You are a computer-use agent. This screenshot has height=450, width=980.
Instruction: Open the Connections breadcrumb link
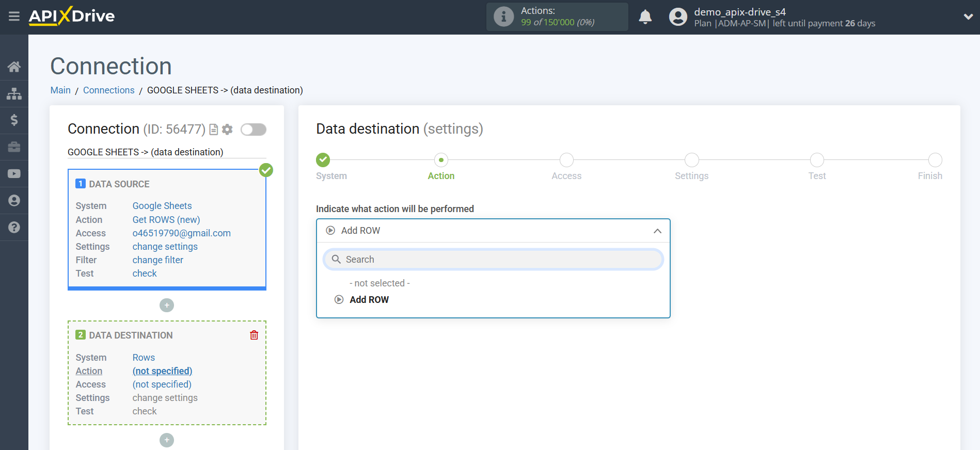(x=108, y=90)
